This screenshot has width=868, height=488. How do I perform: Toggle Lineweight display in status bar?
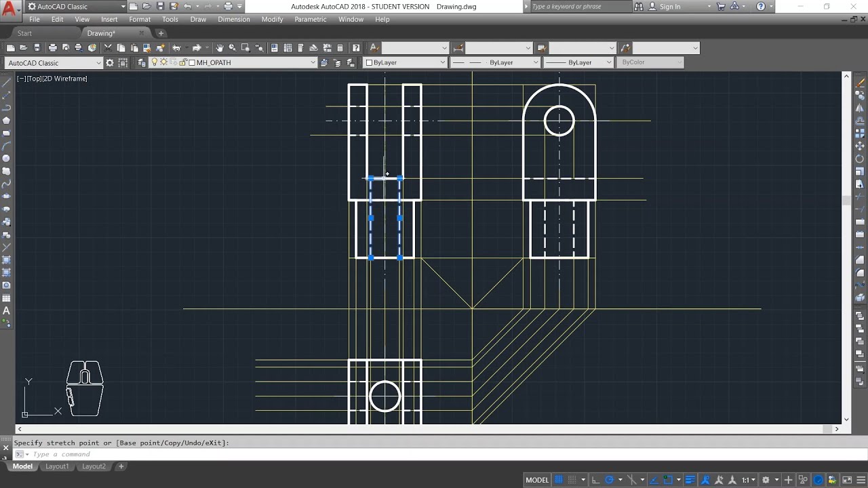pyautogui.click(x=690, y=480)
